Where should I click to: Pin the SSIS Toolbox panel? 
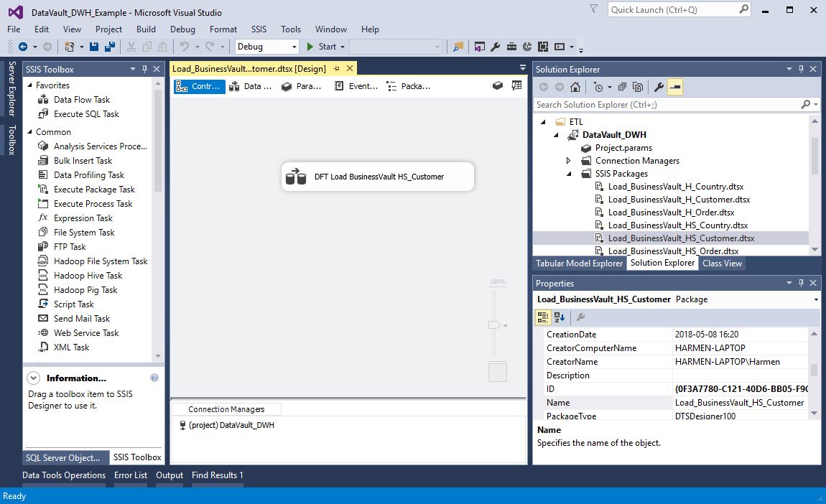[x=144, y=69]
